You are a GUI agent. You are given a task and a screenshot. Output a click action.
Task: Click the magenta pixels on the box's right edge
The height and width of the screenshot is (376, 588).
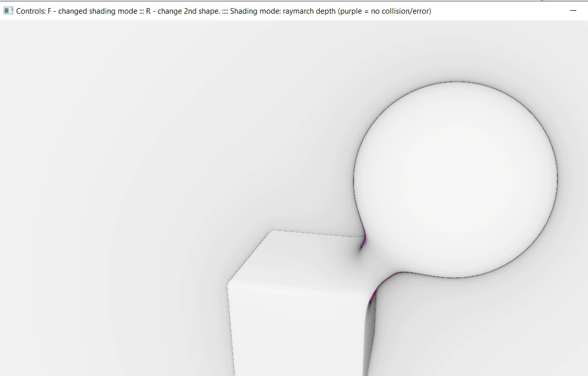373,294
